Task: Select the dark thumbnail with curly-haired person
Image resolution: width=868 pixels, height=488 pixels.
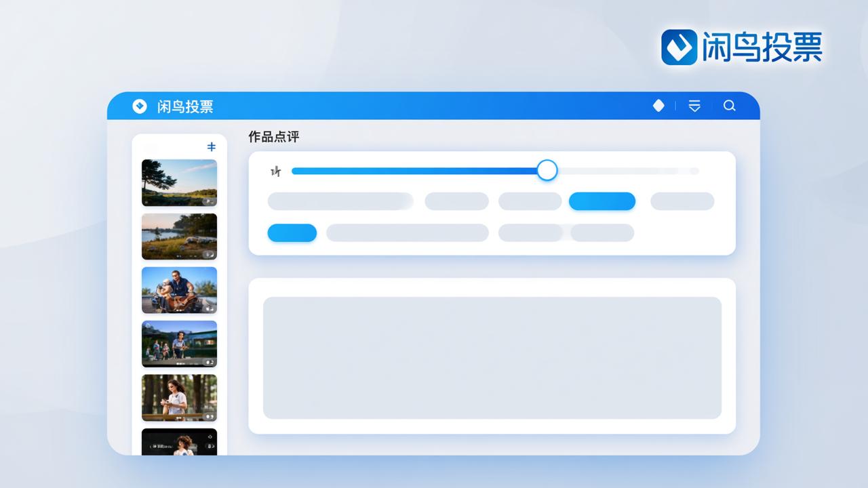Action: tap(179, 441)
